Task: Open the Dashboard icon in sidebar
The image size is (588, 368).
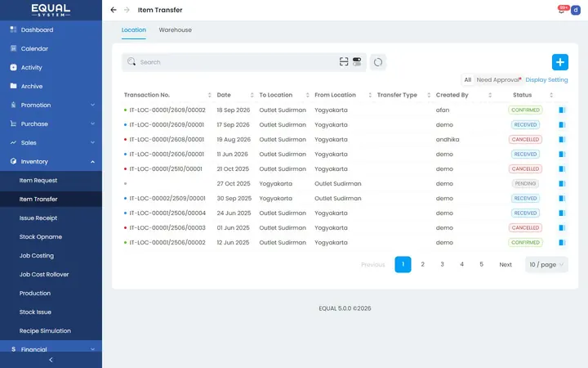Action: [14, 29]
